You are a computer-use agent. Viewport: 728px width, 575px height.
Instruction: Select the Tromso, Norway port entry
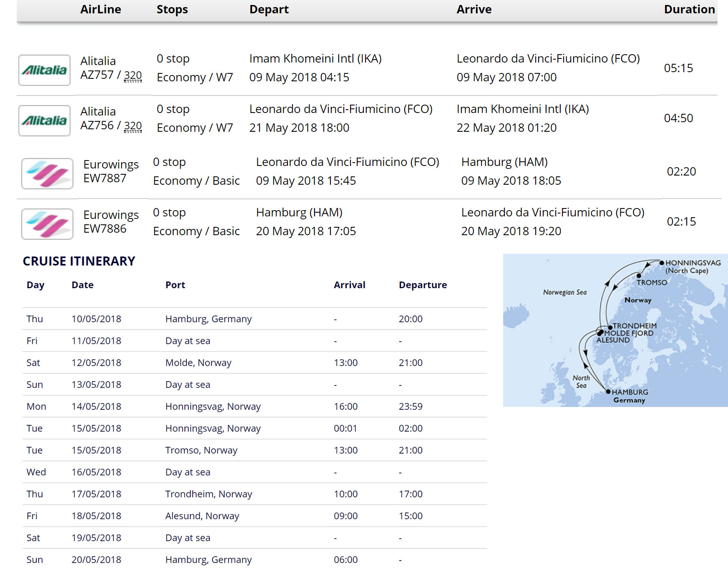point(201,450)
